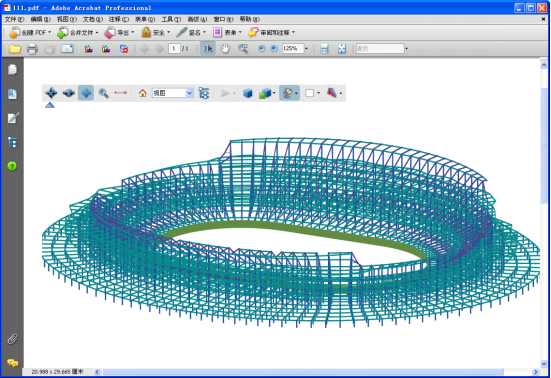Toggle perspective/orthographic projection cube
This screenshot has width=551, height=378.
(248, 93)
